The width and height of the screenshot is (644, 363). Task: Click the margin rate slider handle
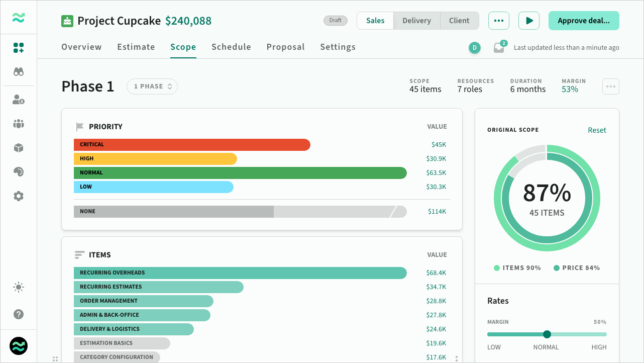(x=547, y=334)
